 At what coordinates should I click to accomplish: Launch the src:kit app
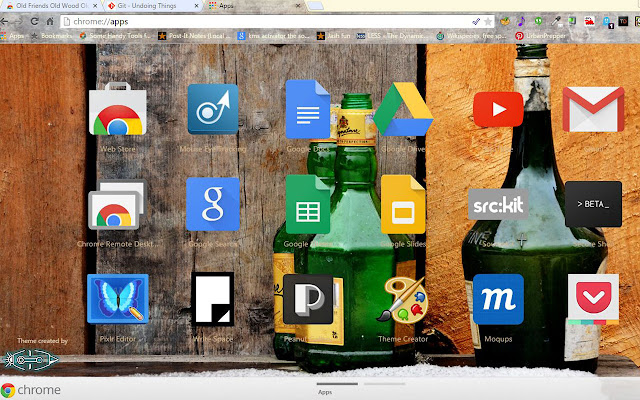[498, 204]
